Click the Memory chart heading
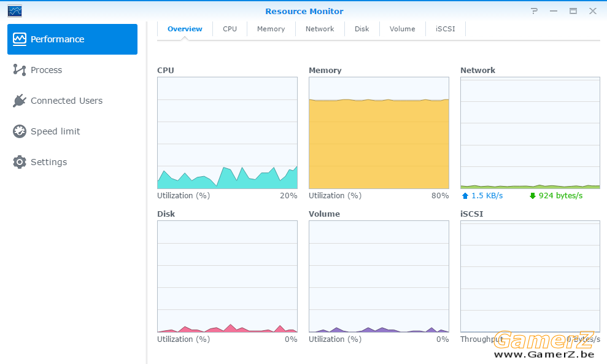The image size is (607, 364). pos(325,71)
